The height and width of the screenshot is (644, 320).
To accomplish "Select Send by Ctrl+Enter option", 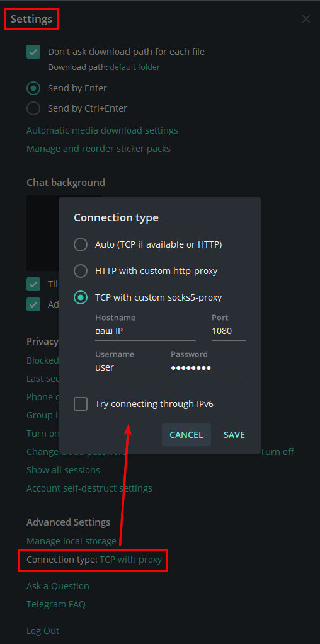I will pyautogui.click(x=33, y=108).
